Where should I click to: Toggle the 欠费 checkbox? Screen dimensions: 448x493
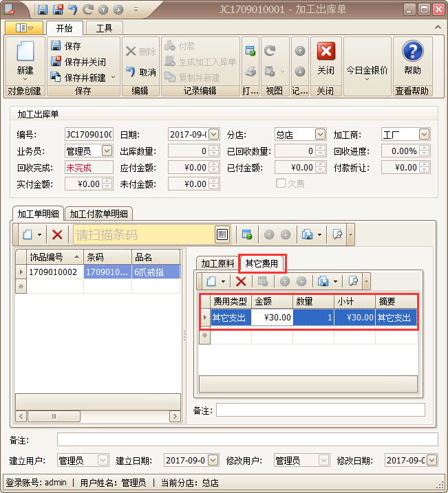(x=281, y=184)
